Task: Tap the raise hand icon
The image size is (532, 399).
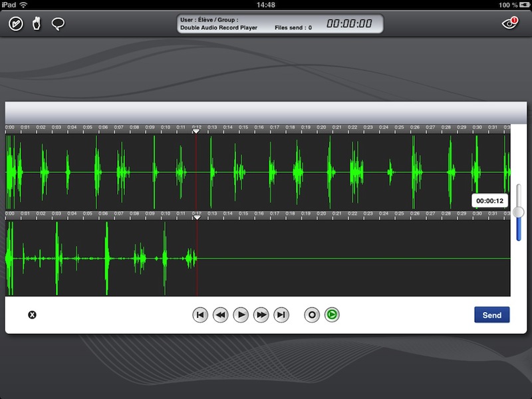Action: pos(37,24)
